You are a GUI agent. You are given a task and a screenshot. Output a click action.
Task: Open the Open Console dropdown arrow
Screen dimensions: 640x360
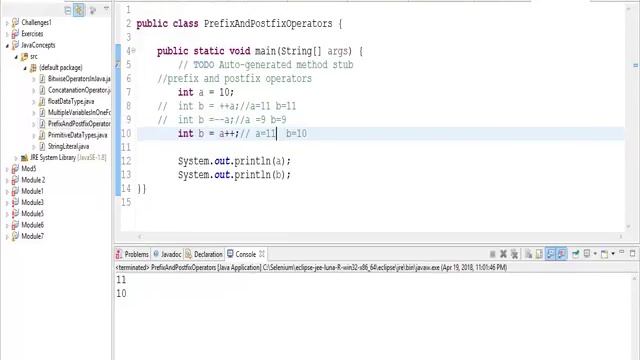pos(613,254)
